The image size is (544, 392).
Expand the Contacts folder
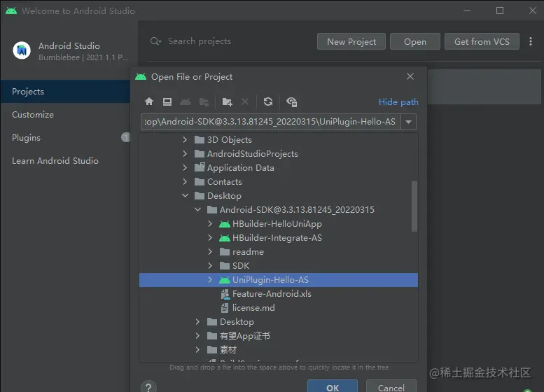185,182
